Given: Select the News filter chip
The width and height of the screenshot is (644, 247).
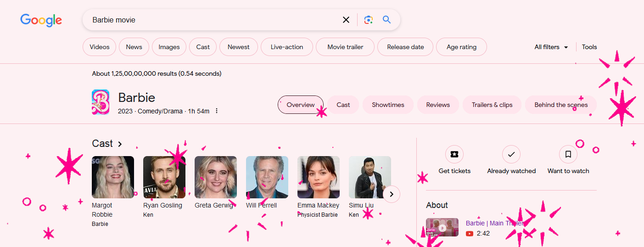Looking at the screenshot, I should pos(134,47).
